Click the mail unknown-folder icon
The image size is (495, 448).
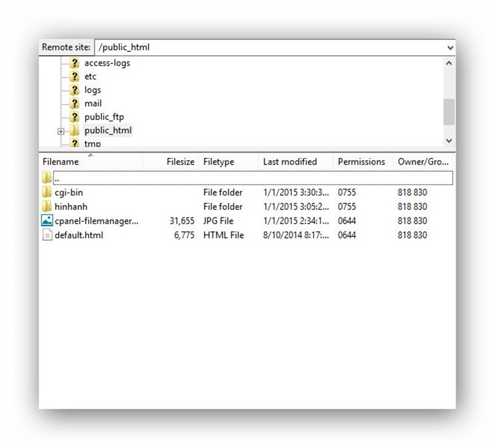pos(75,104)
